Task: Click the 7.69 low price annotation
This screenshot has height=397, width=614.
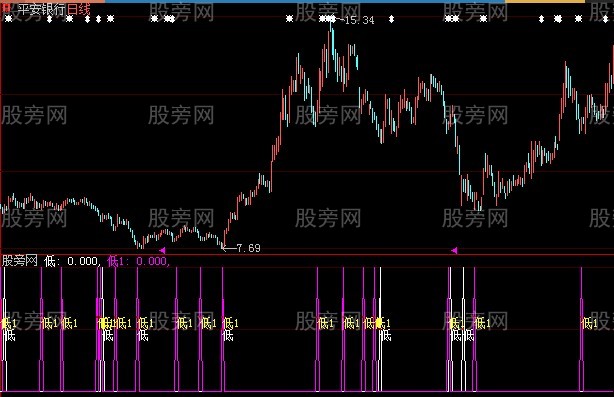Action: [x=249, y=248]
